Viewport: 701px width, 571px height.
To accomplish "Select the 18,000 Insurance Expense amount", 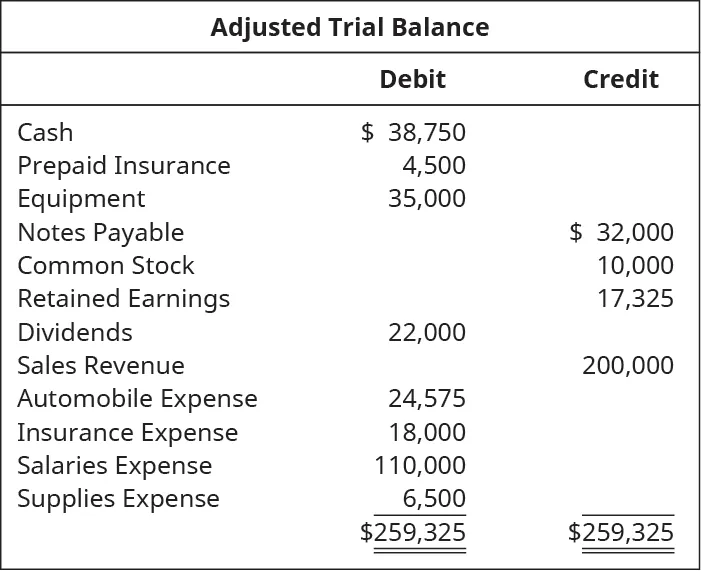I will (x=427, y=433).
